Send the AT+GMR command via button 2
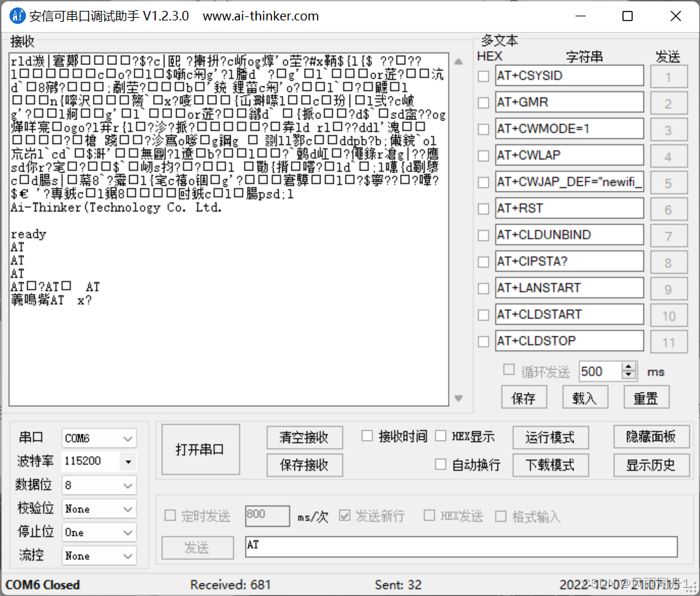Viewport: 700px width, 596px height. pos(669,102)
